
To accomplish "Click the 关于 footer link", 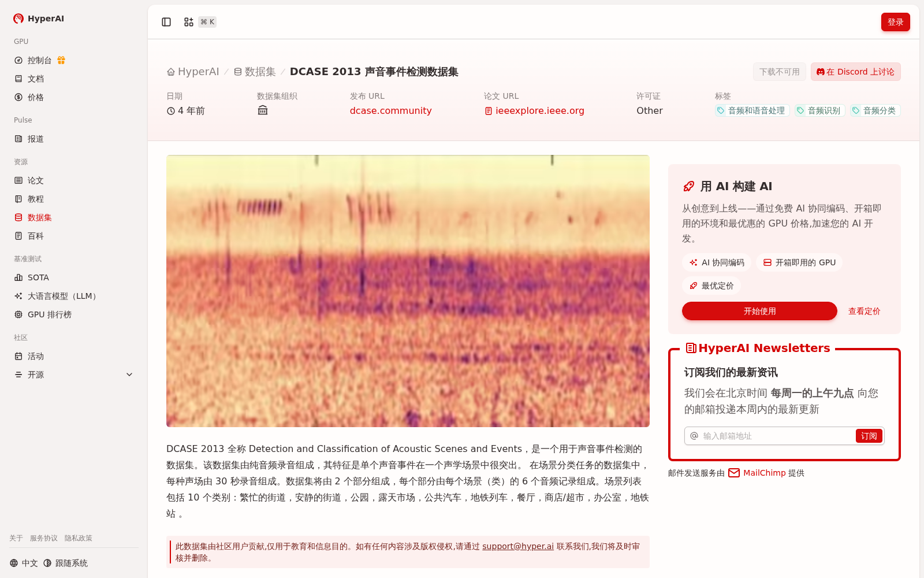I will pyautogui.click(x=16, y=538).
